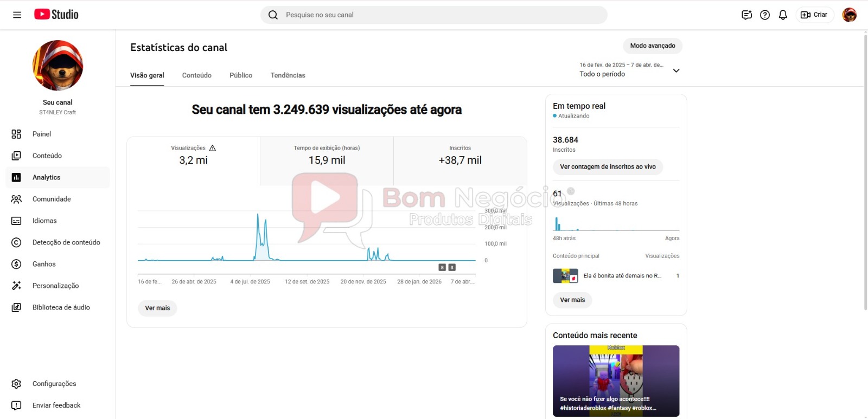The height and width of the screenshot is (419, 868).
Task: Open Biblioteca de áudio in sidebar
Action: (x=61, y=307)
